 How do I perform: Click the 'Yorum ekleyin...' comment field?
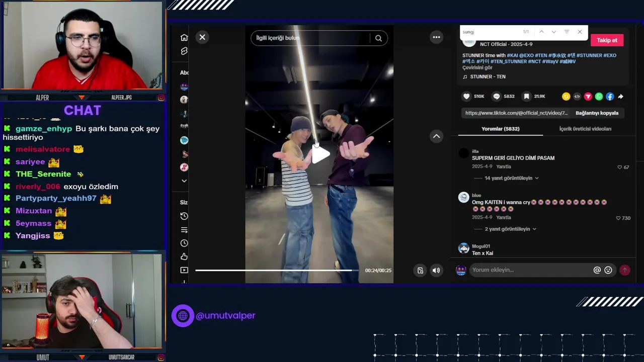pyautogui.click(x=531, y=270)
